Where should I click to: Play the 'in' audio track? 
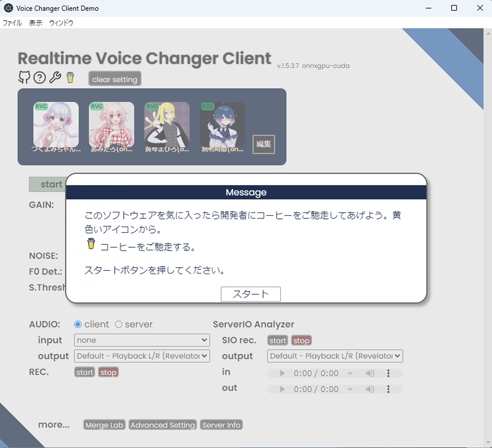(x=282, y=373)
